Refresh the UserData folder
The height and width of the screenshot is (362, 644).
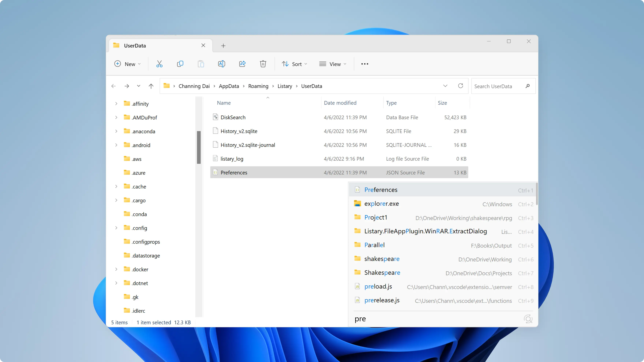460,86
